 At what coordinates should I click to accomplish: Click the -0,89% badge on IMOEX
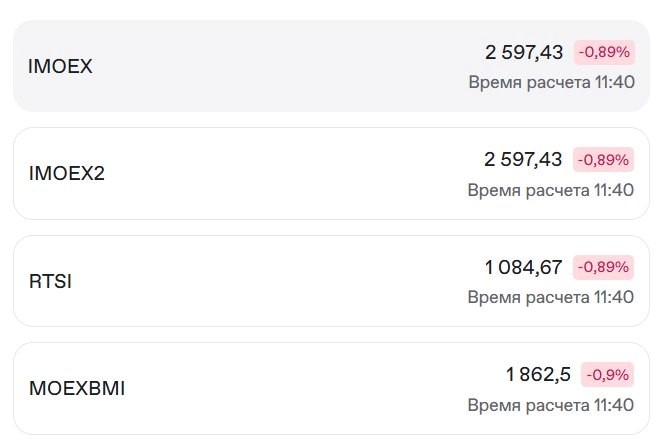604,52
